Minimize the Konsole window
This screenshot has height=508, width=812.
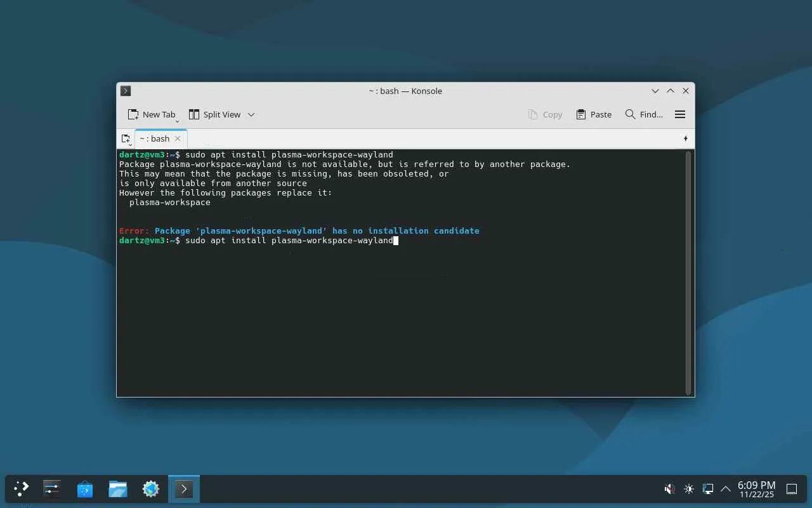pos(655,91)
